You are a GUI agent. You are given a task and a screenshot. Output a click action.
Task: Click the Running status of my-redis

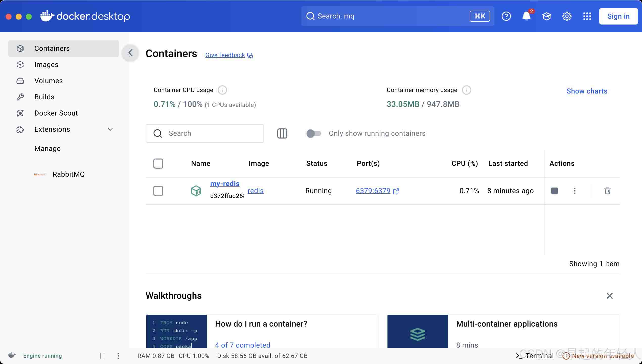pyautogui.click(x=318, y=191)
